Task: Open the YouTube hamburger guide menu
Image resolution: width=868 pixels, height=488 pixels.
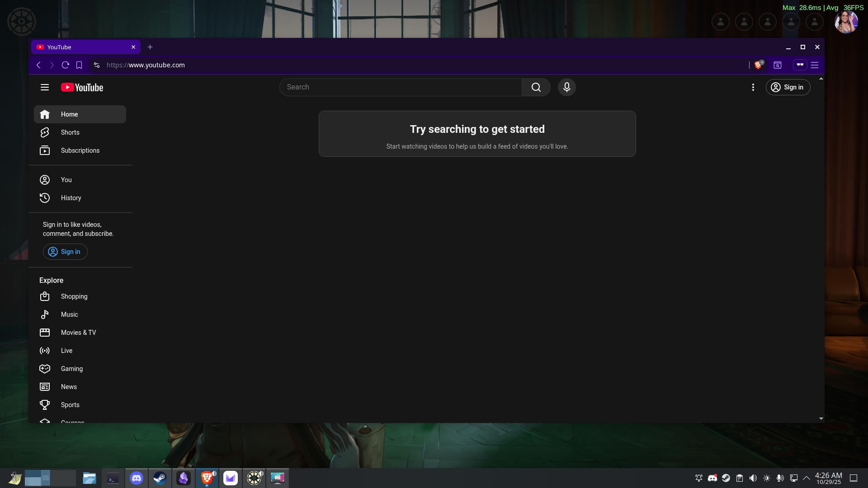Action: click(x=45, y=87)
